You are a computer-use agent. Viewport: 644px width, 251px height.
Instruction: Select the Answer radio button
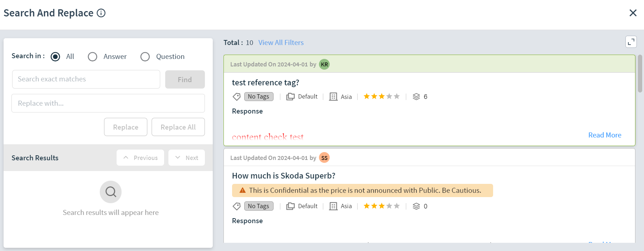[93, 57]
